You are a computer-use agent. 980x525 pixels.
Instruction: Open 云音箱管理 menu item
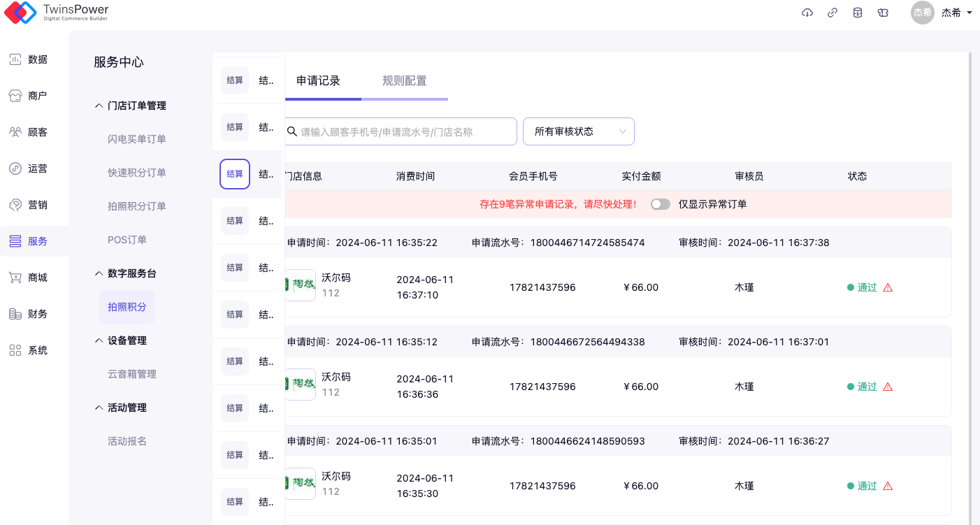[132, 374]
